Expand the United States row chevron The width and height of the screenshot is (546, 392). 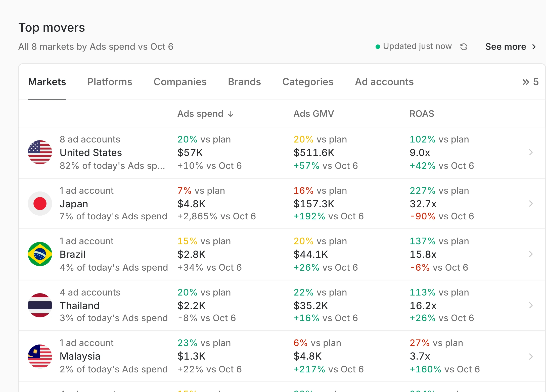(x=531, y=152)
